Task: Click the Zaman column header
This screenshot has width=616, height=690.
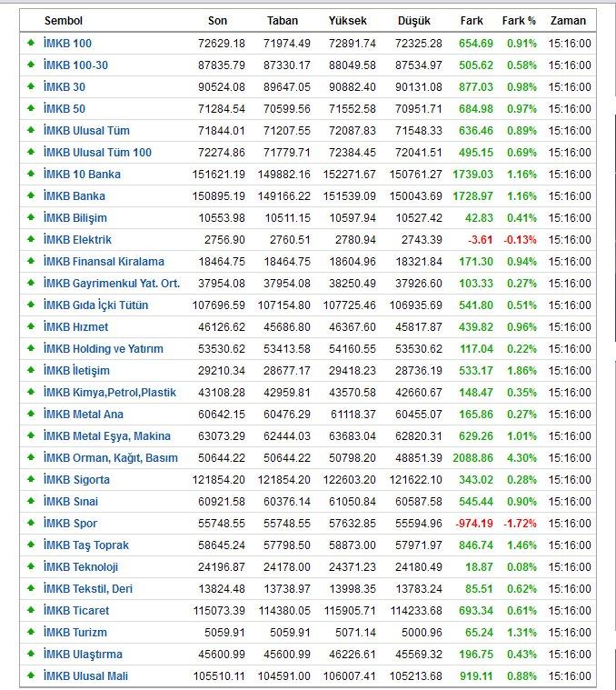Action: pos(568,21)
